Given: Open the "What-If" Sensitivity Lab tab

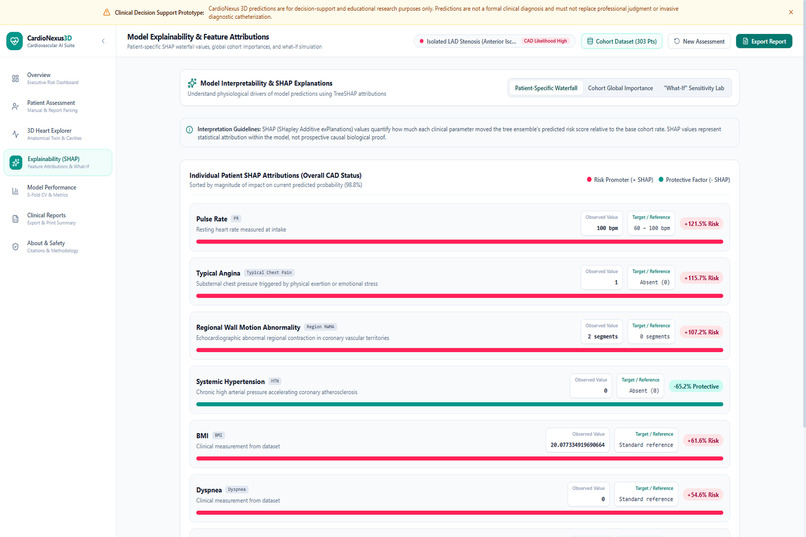Looking at the screenshot, I should 694,88.
